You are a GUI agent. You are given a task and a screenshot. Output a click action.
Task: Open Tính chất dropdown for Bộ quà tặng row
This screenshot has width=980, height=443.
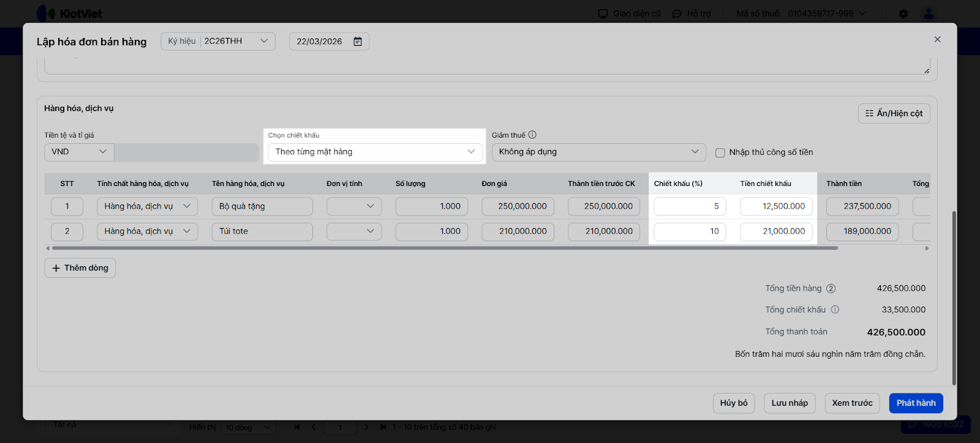[147, 206]
